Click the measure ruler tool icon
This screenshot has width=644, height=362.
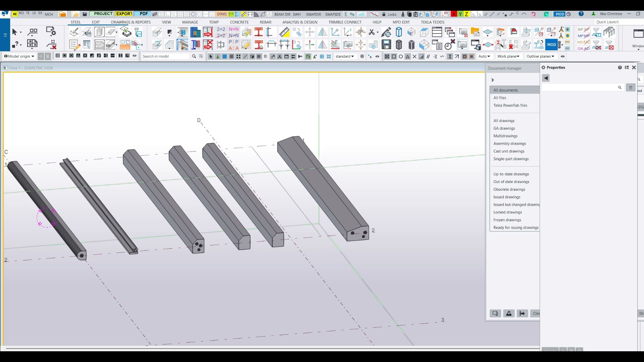click(x=284, y=32)
